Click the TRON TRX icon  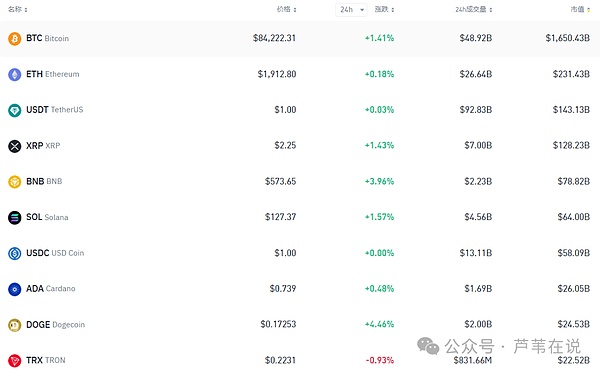coord(15,360)
